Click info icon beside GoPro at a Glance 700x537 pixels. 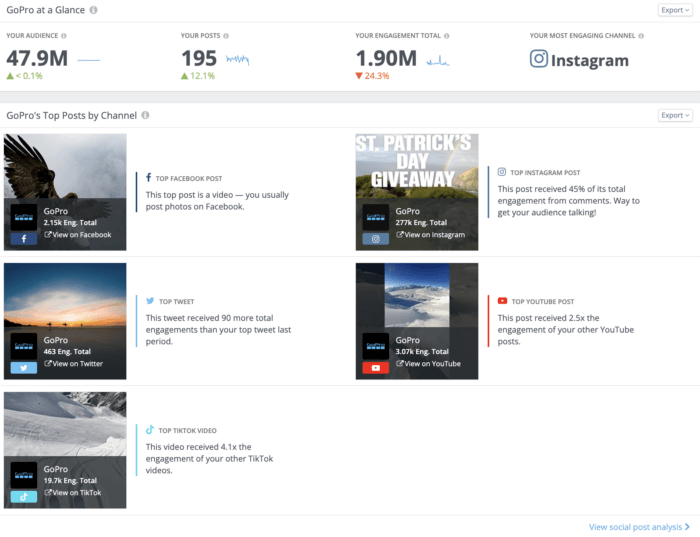93,10
